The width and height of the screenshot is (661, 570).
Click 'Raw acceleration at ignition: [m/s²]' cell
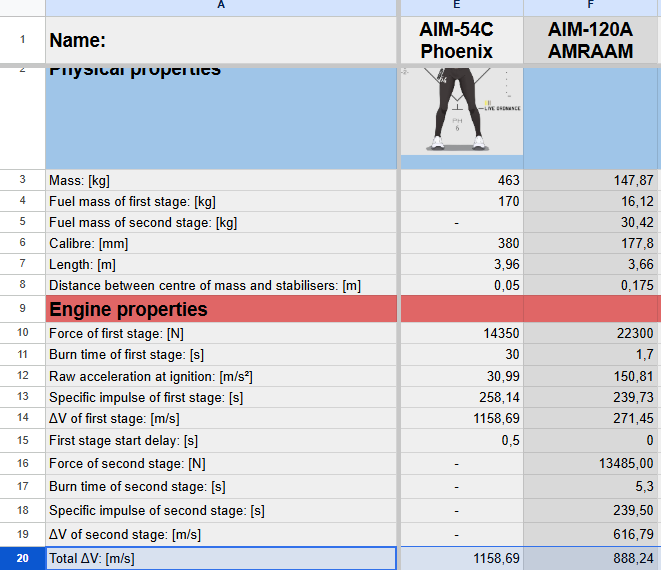221,376
